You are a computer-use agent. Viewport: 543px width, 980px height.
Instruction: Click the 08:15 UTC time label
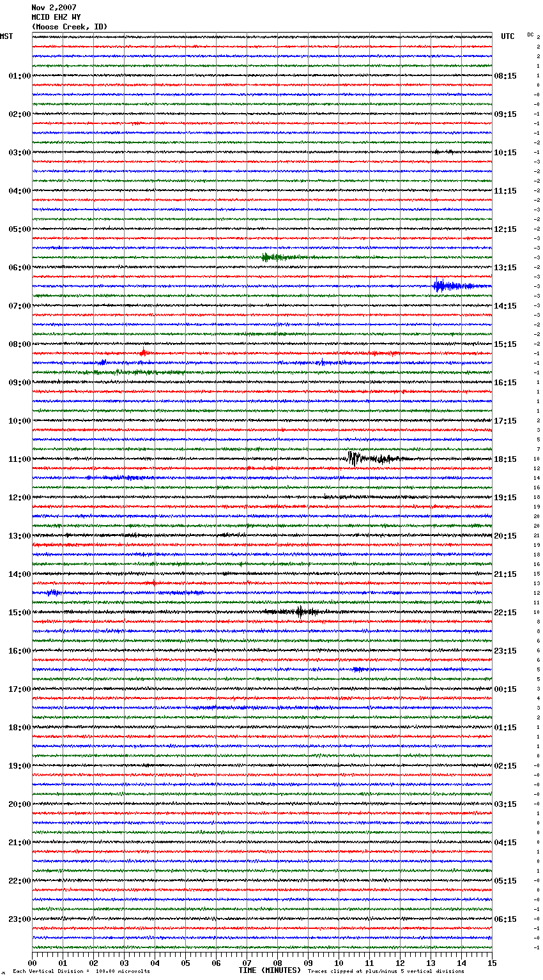[505, 76]
